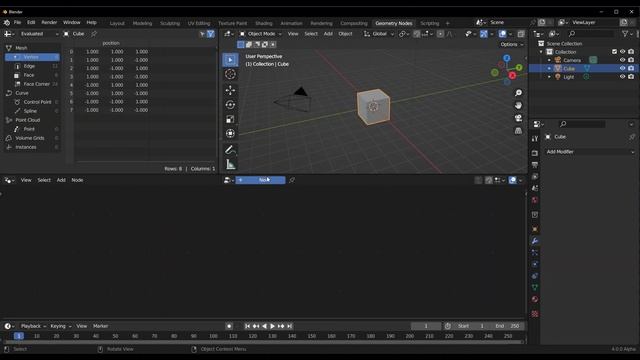Open the File menu
This screenshot has height=360, width=640.
(17, 22)
